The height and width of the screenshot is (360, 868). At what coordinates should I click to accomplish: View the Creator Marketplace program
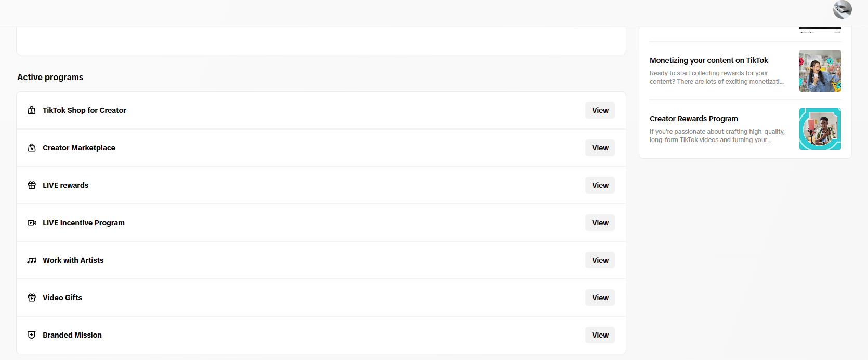click(600, 148)
